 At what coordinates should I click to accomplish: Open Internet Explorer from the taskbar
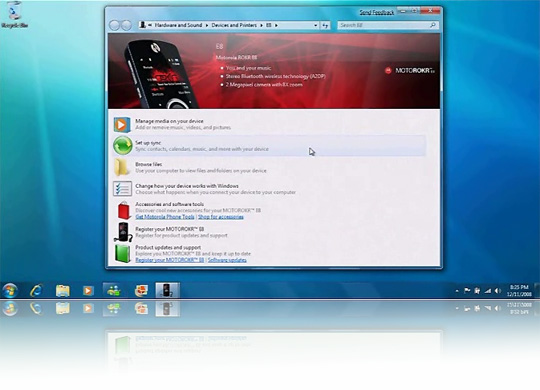click(37, 290)
